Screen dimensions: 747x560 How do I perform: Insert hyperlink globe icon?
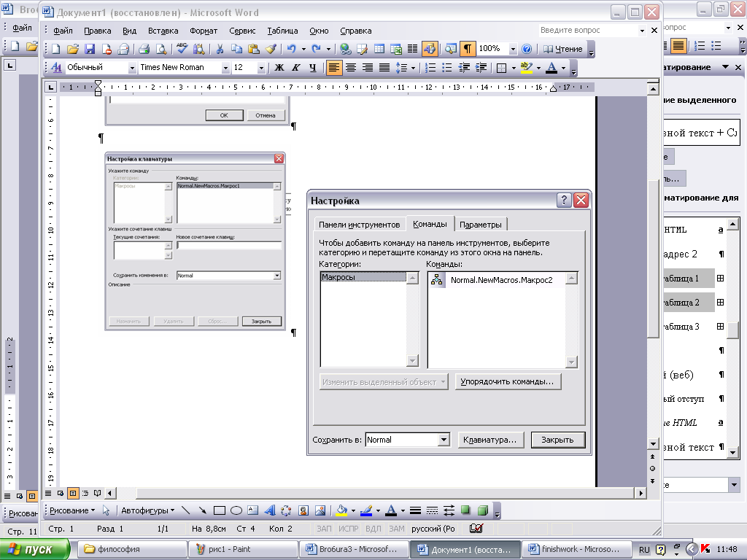coord(345,49)
